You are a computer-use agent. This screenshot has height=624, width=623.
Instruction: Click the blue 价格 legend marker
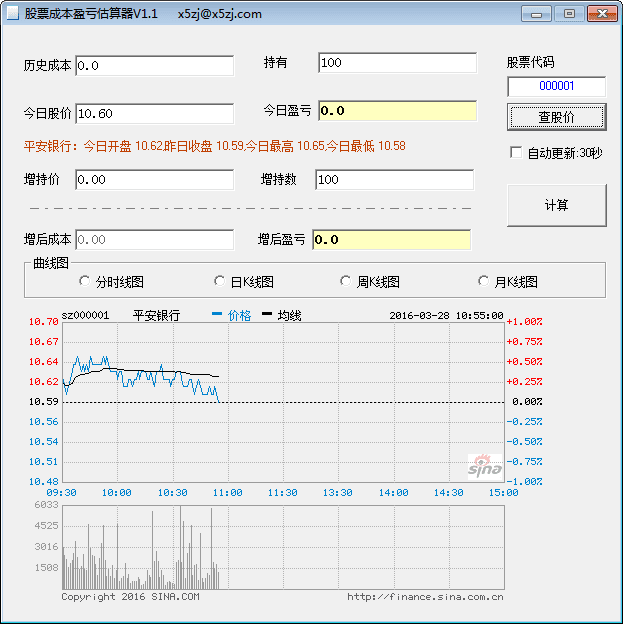[x=217, y=315]
